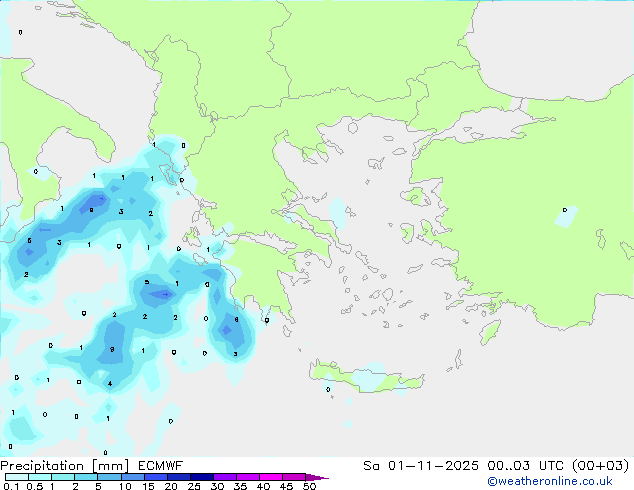Click the above-50 arrow tip of the legend
This screenshot has width=634, height=490.
click(317, 477)
